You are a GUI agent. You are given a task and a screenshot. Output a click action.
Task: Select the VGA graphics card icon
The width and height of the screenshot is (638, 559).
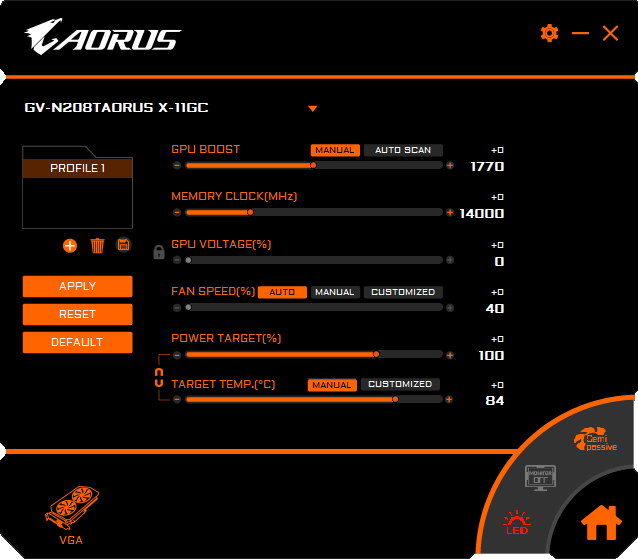click(72, 507)
